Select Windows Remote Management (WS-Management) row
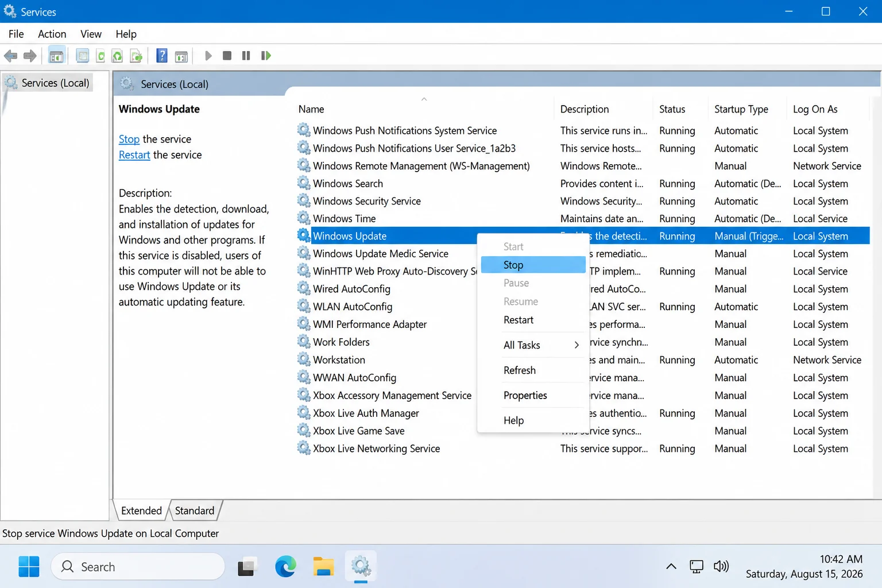Screen dimensions: 882x588 [582, 166]
